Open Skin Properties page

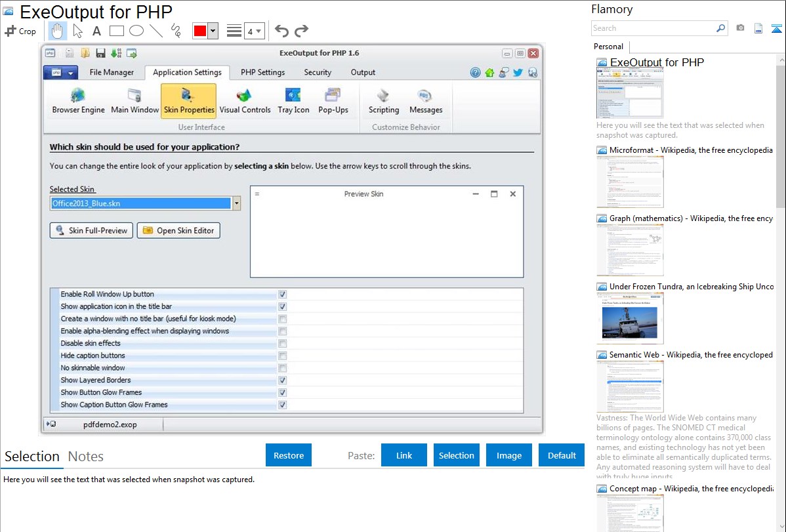189,101
